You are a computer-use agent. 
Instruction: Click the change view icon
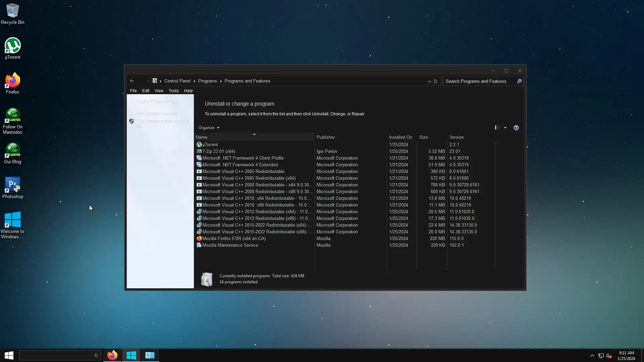point(497,128)
